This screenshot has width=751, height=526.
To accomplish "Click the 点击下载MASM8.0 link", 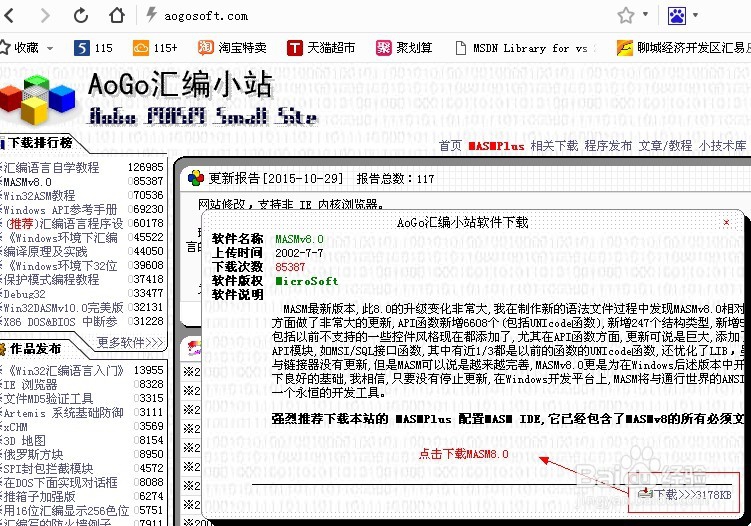I will tap(463, 453).
